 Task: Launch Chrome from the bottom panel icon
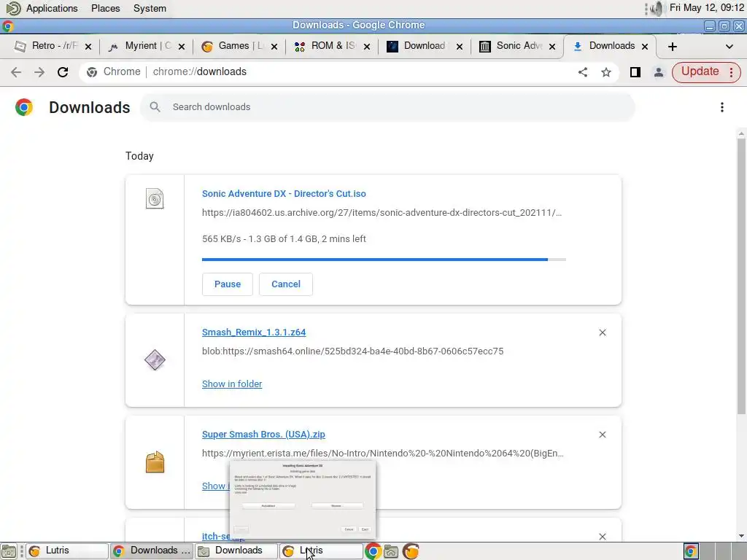tap(373, 551)
